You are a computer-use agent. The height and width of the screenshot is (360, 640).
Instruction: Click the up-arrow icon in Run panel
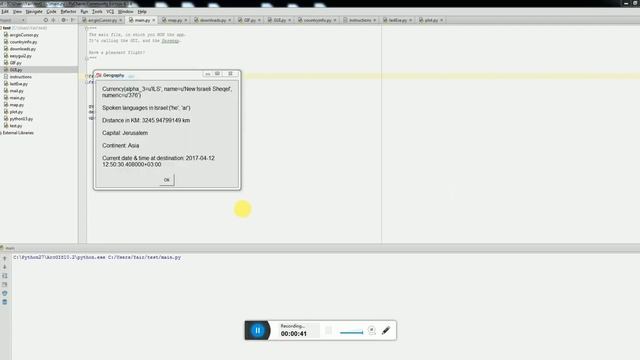pos(4,259)
